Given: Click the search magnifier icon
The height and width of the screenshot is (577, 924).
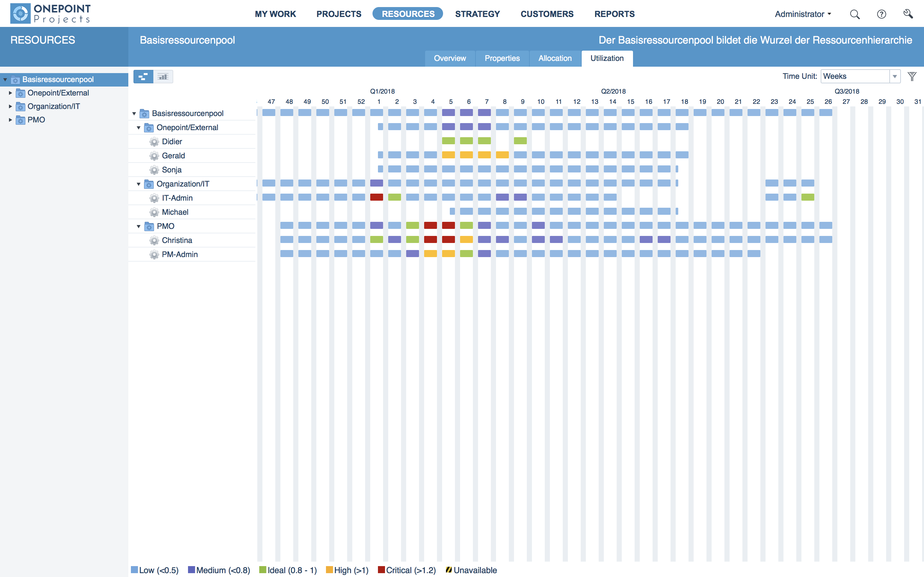Looking at the screenshot, I should [854, 14].
